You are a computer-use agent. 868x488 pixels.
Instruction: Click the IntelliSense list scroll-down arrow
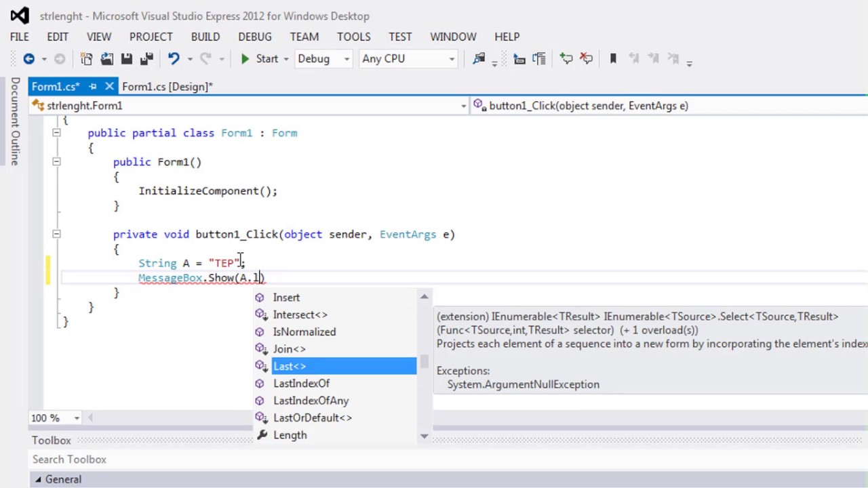click(425, 436)
